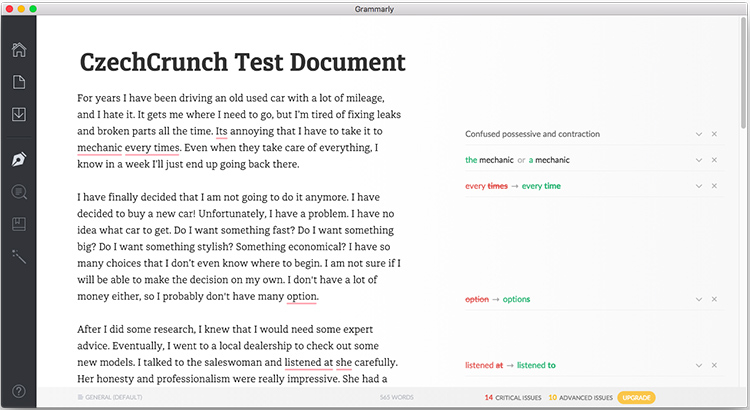The width and height of the screenshot is (750, 410).
Task: Dismiss the 'option → options' suggestion
Action: click(x=714, y=299)
